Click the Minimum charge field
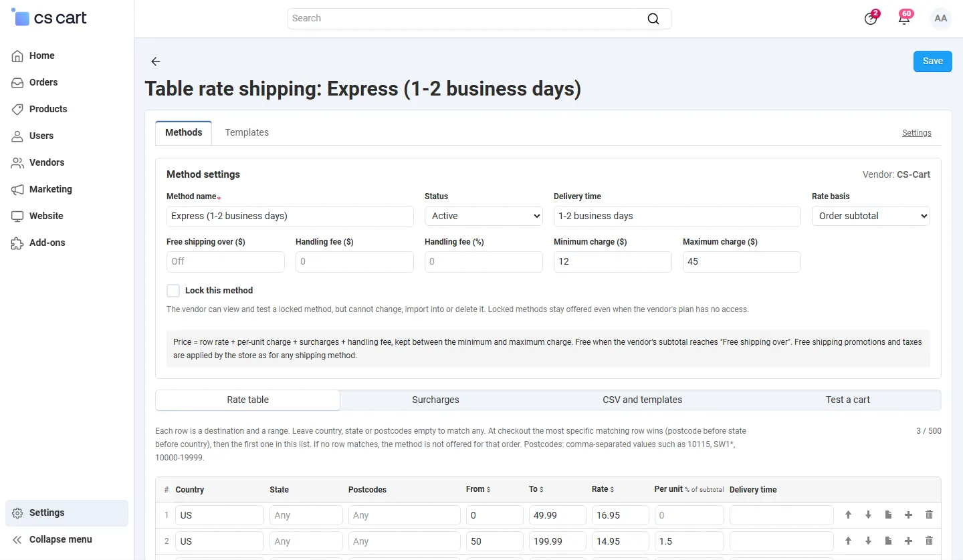This screenshot has width=963, height=560. click(x=613, y=261)
